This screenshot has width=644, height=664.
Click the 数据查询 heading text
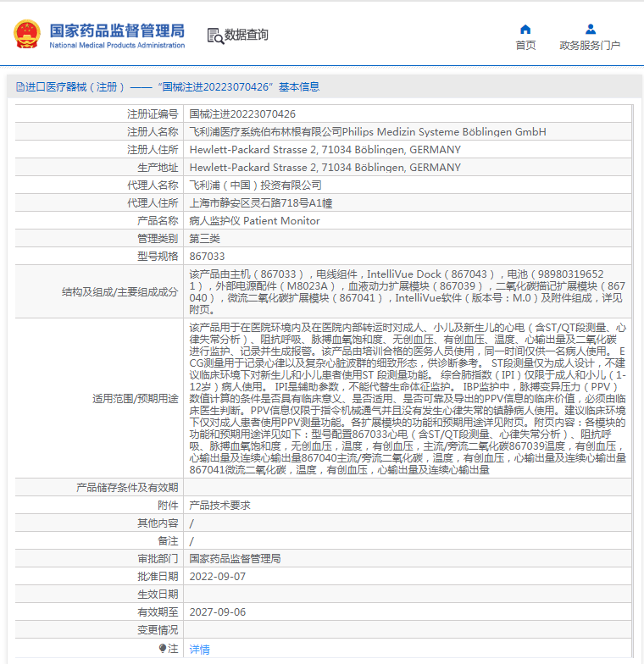pos(246,35)
